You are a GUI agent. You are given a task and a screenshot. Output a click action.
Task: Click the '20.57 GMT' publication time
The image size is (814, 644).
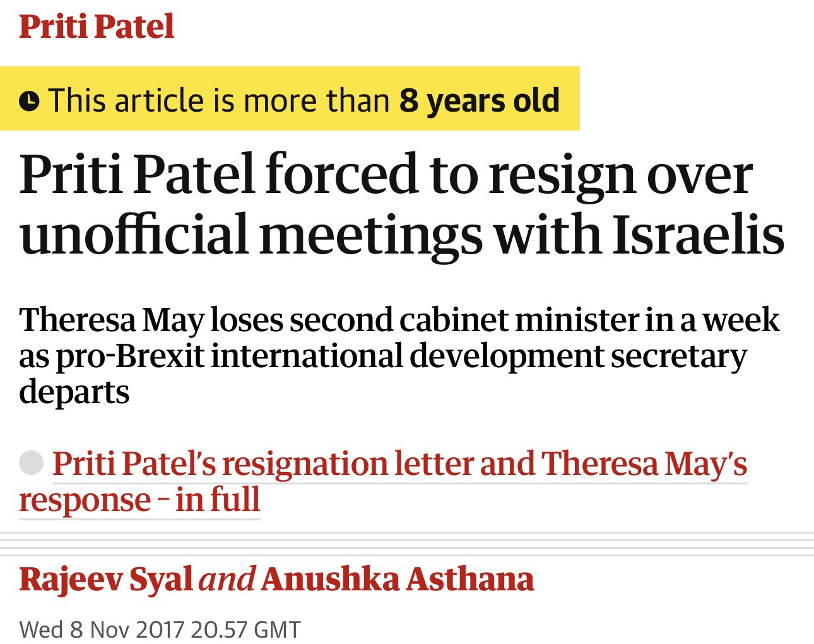coord(245,629)
